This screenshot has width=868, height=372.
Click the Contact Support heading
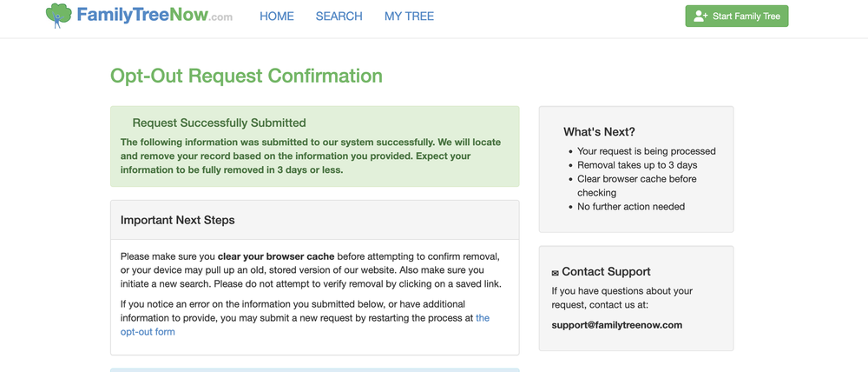(x=606, y=272)
